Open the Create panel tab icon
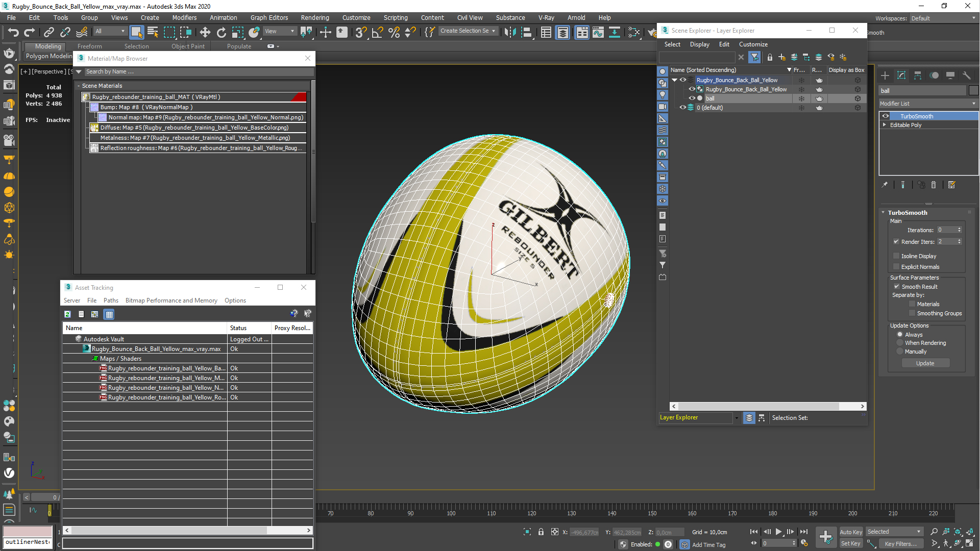 pos(885,76)
